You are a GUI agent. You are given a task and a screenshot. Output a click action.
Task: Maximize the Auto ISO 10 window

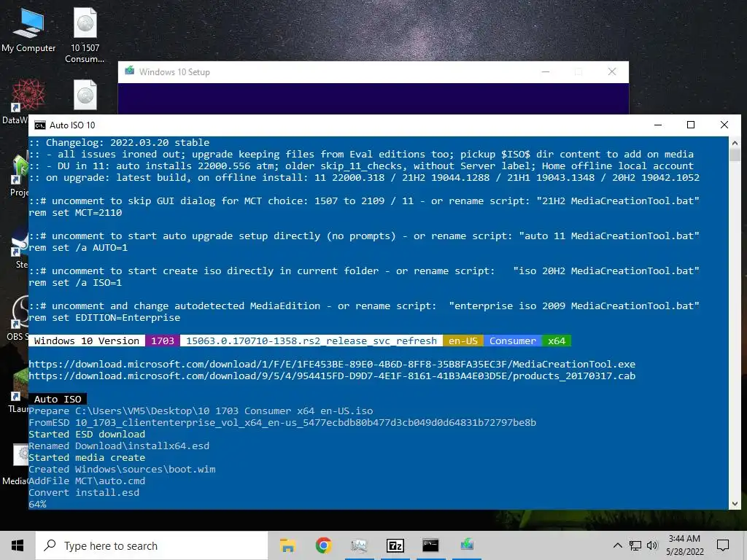click(x=691, y=125)
